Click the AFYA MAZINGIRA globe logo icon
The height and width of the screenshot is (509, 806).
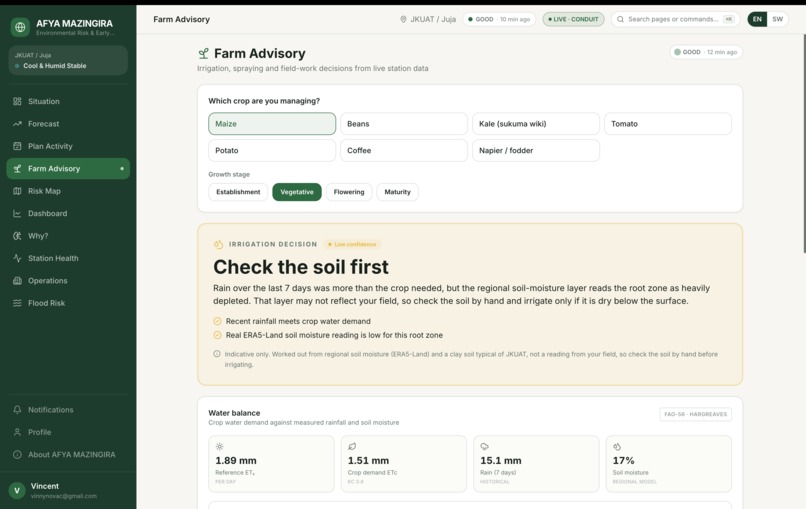tap(20, 27)
